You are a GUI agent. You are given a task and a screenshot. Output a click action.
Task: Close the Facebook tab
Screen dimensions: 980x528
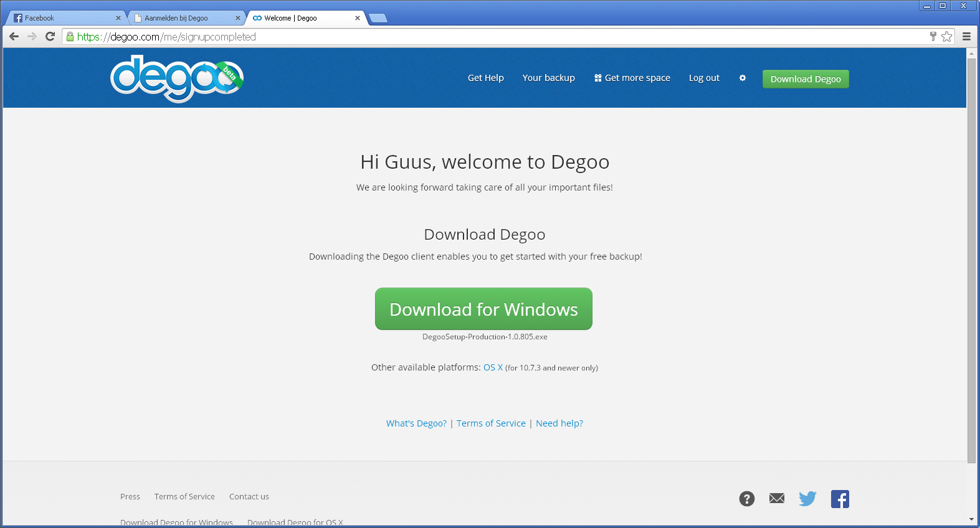coord(118,18)
